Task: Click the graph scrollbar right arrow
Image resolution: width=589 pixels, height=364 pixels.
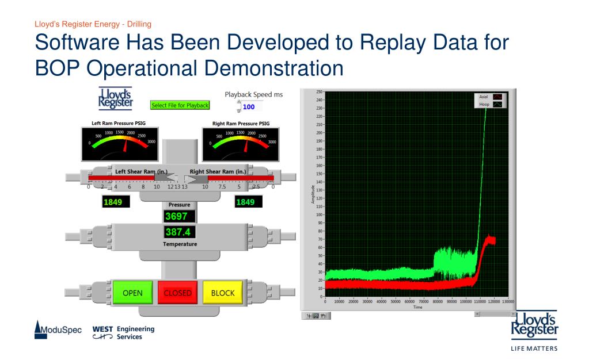Action: click(x=513, y=314)
